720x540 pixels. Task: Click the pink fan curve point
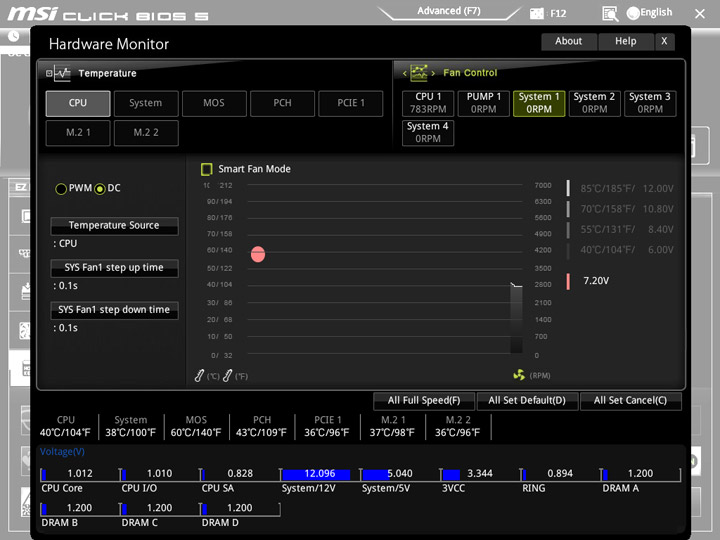[x=258, y=254]
